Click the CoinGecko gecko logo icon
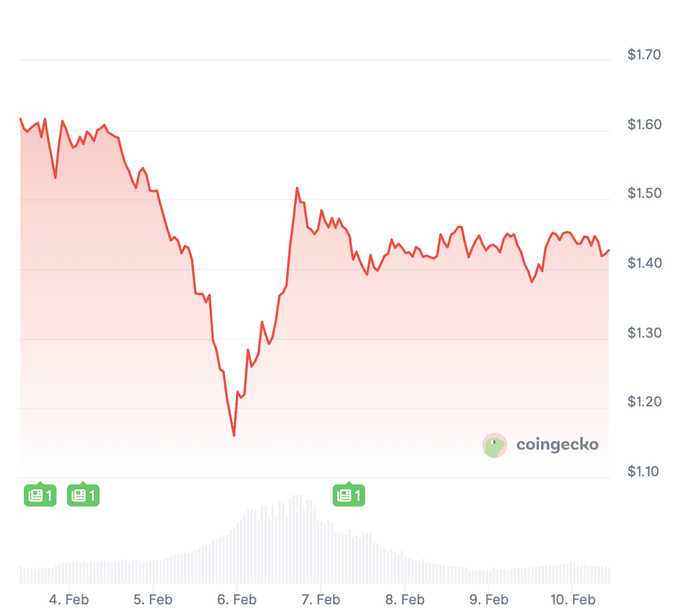 pyautogui.click(x=495, y=445)
